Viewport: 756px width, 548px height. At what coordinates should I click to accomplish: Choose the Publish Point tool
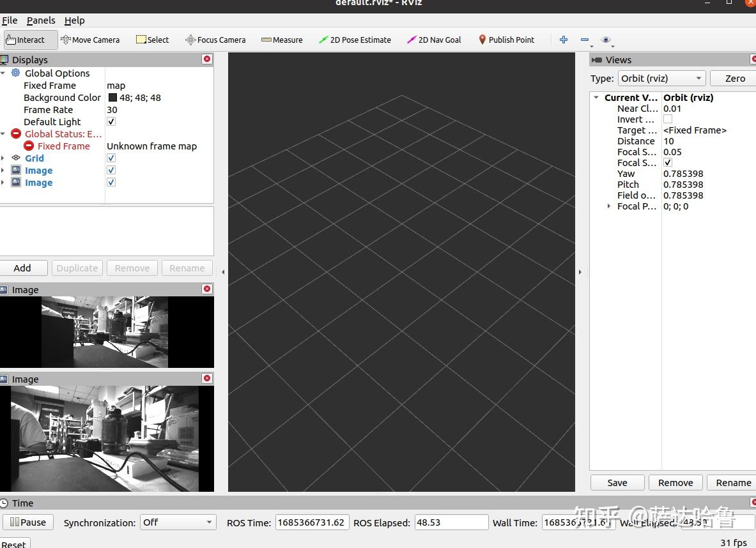point(506,40)
